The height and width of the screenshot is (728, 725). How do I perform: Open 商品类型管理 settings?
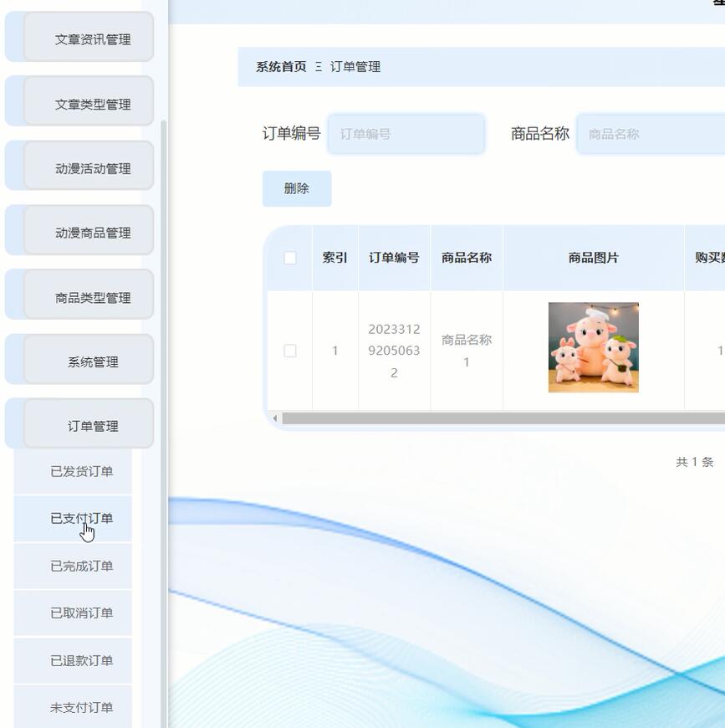pyautogui.click(x=79, y=295)
